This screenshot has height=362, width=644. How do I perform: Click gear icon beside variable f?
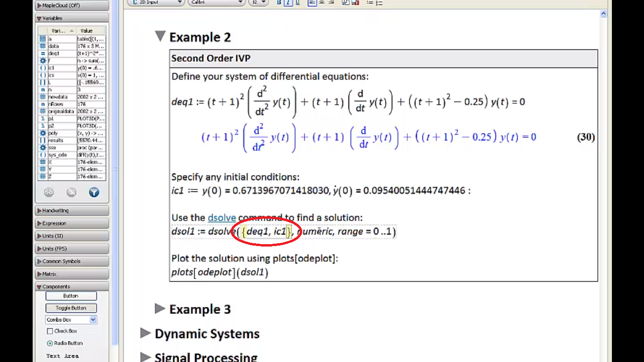tap(43, 61)
